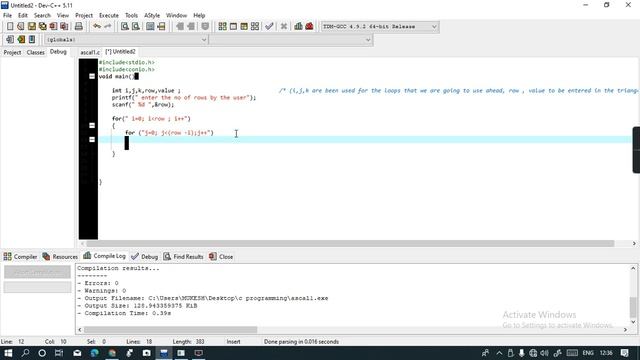Place cursor on the printf line
Screen dimensions: 640x360
coord(184,98)
